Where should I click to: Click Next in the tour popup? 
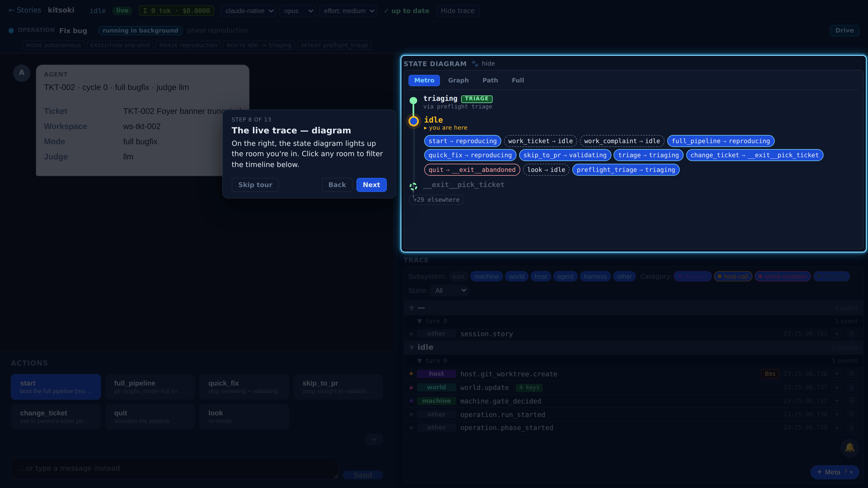coord(371,185)
